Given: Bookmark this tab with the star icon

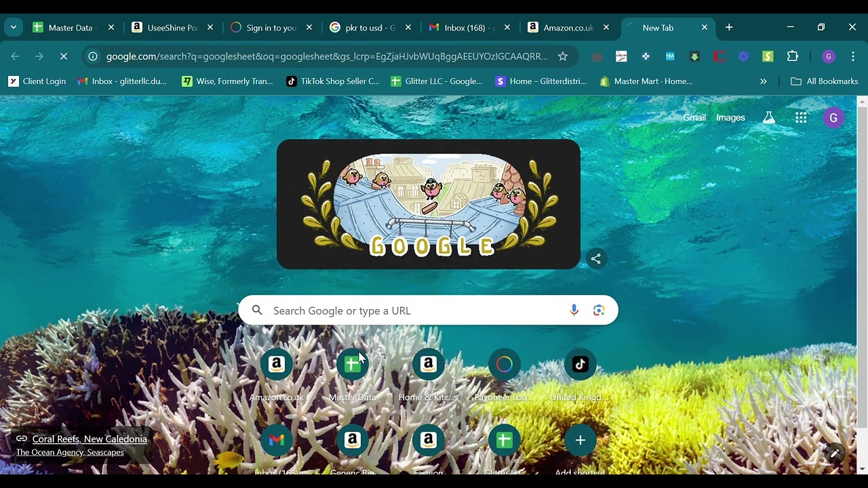Looking at the screenshot, I should coord(563,56).
